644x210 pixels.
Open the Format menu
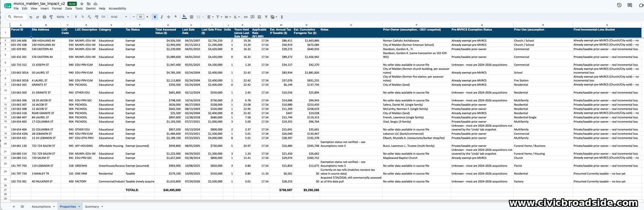click(57, 8)
